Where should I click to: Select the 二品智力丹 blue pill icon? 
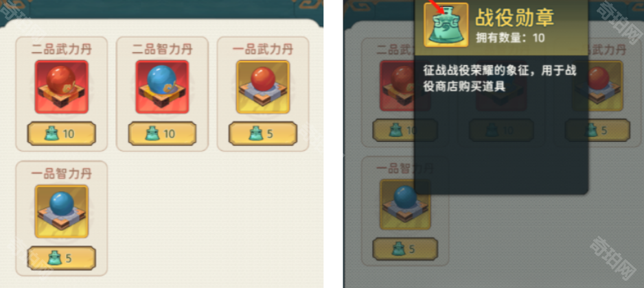tap(162, 87)
